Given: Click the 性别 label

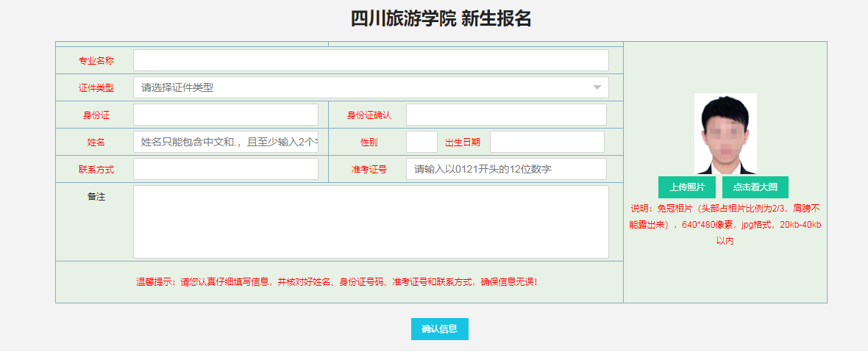Looking at the screenshot, I should (x=369, y=142).
